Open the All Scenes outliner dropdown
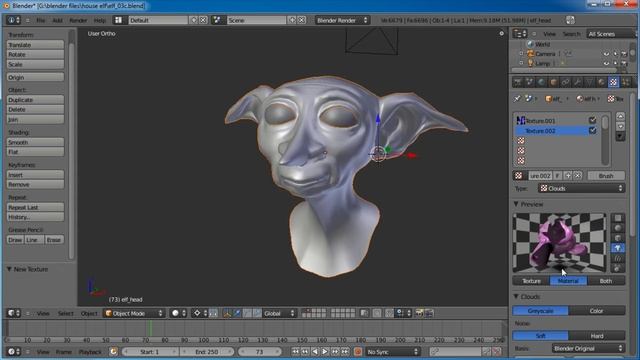 click(611, 34)
